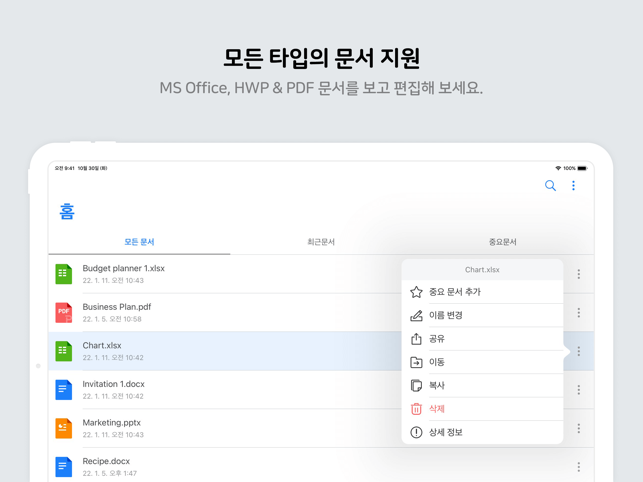Choose 이동 from the context menu
Screen dimensions: 643x482
point(482,362)
